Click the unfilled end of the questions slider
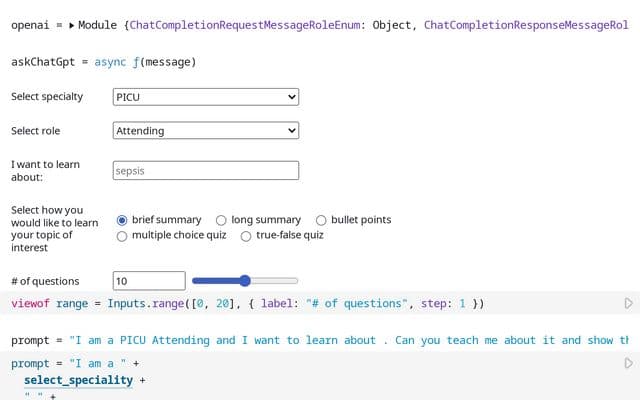The height and width of the screenshot is (400, 640). click(x=274, y=281)
